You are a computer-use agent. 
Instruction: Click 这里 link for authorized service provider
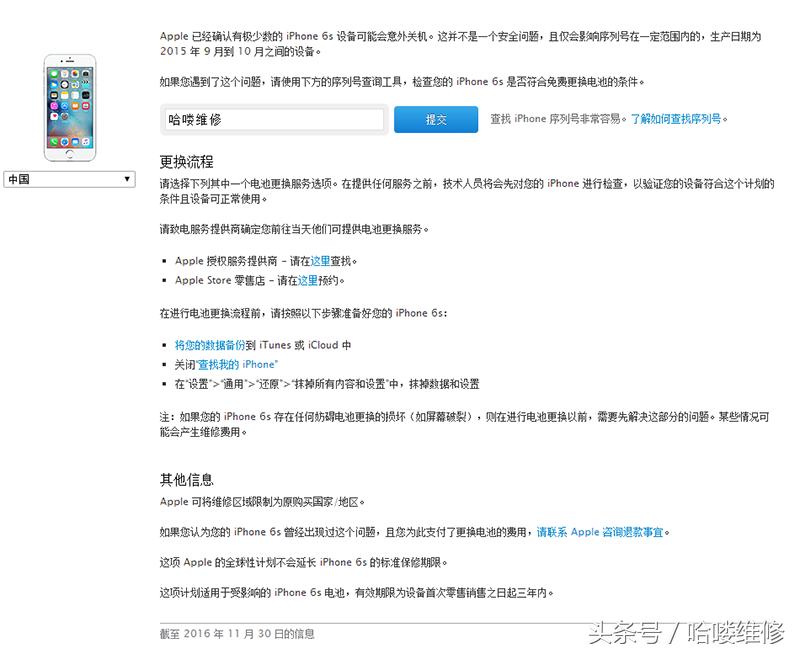(320, 261)
